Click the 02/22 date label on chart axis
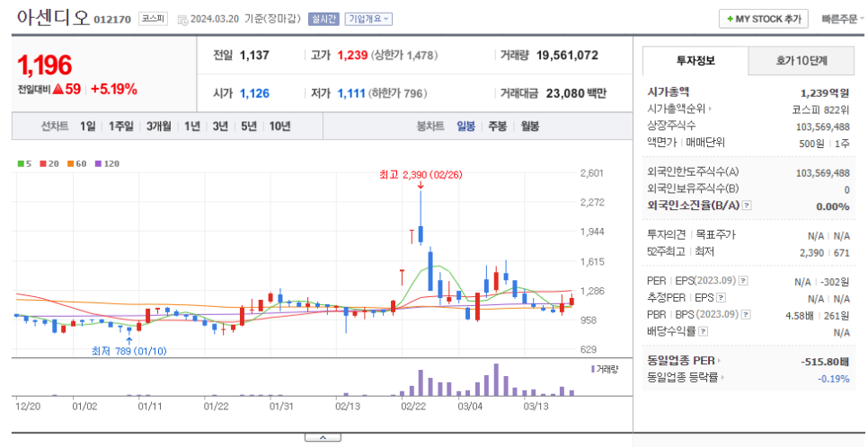 414,406
